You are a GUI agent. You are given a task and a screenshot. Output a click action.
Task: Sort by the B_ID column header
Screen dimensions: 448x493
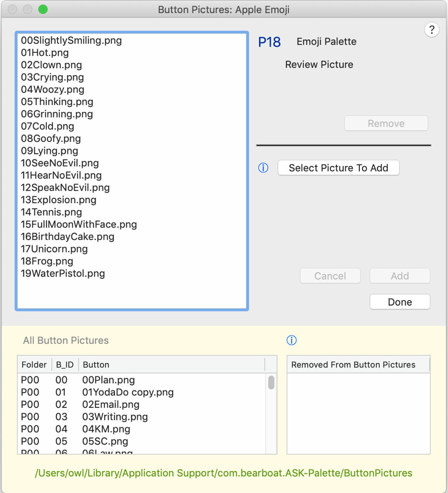pos(65,365)
